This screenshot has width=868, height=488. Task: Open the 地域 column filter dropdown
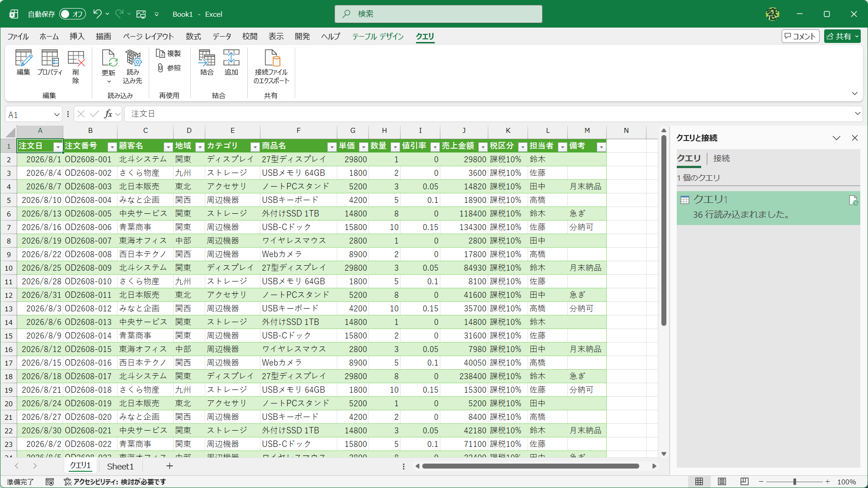click(200, 147)
